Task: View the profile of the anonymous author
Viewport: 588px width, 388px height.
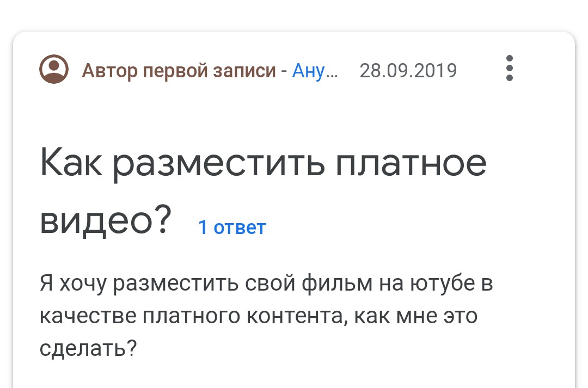Action: (x=315, y=71)
